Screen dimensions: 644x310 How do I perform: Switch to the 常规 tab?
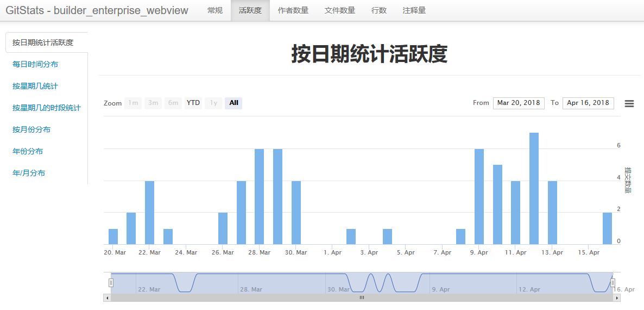pyautogui.click(x=215, y=10)
